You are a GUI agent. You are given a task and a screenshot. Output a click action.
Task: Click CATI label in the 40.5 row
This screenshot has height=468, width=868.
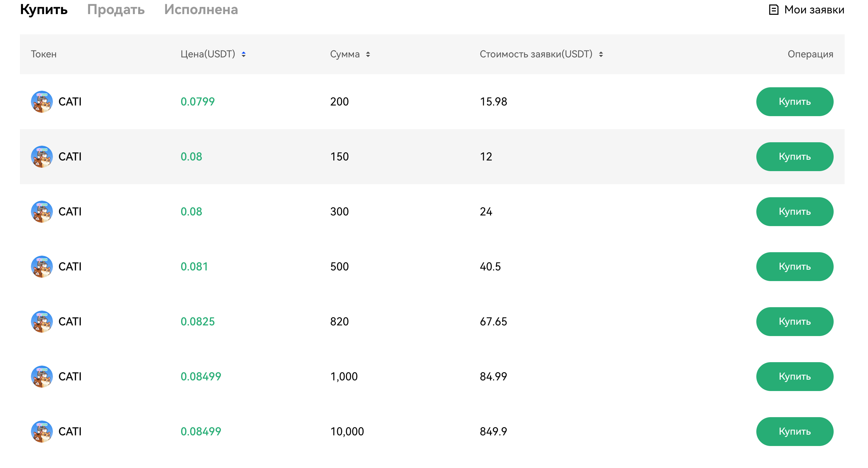[70, 267]
